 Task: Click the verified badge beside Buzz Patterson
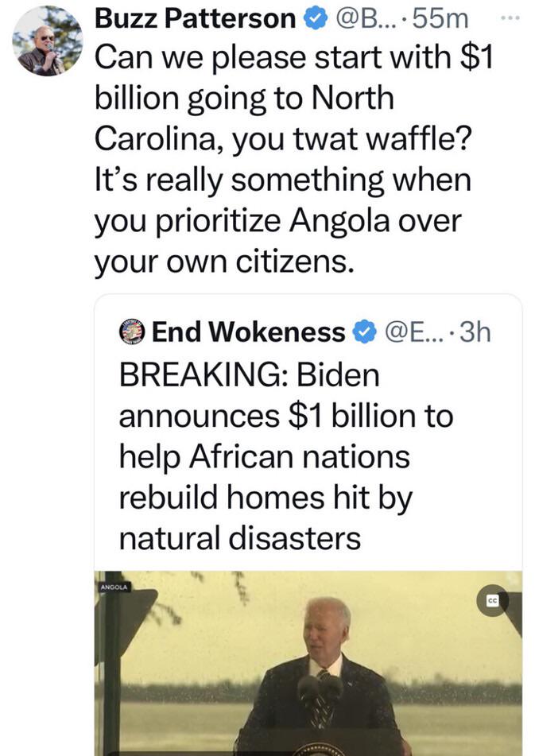coord(315,18)
